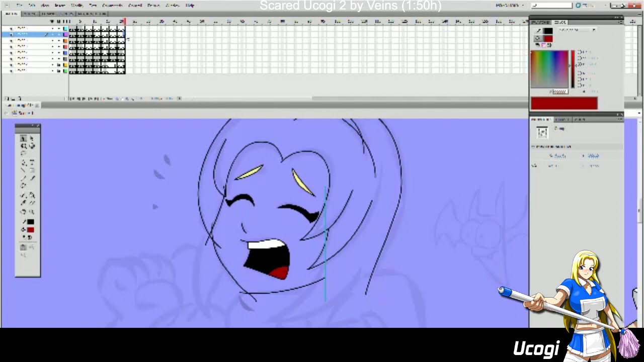644x362 pixels.
Task: Open the Properties panel options menu
Action: (x=620, y=120)
